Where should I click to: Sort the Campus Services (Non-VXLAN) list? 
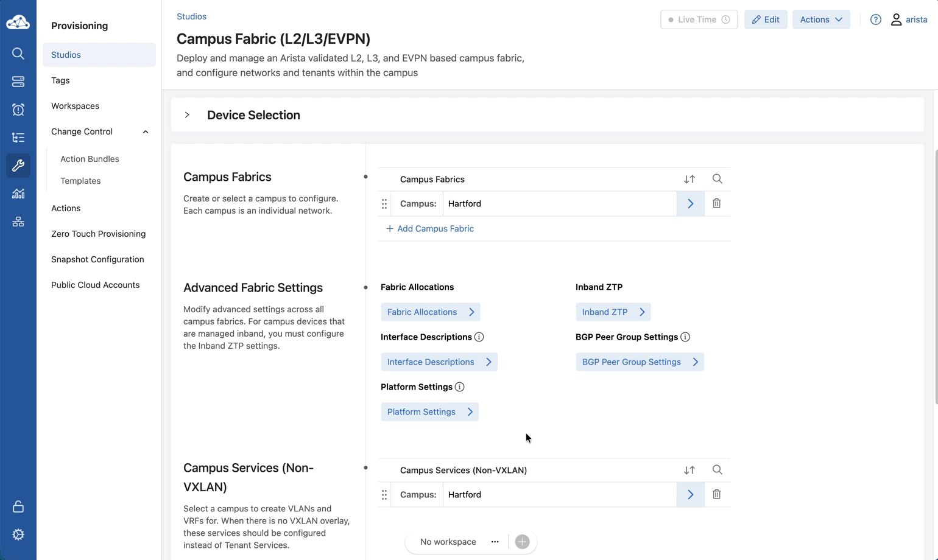pyautogui.click(x=689, y=470)
